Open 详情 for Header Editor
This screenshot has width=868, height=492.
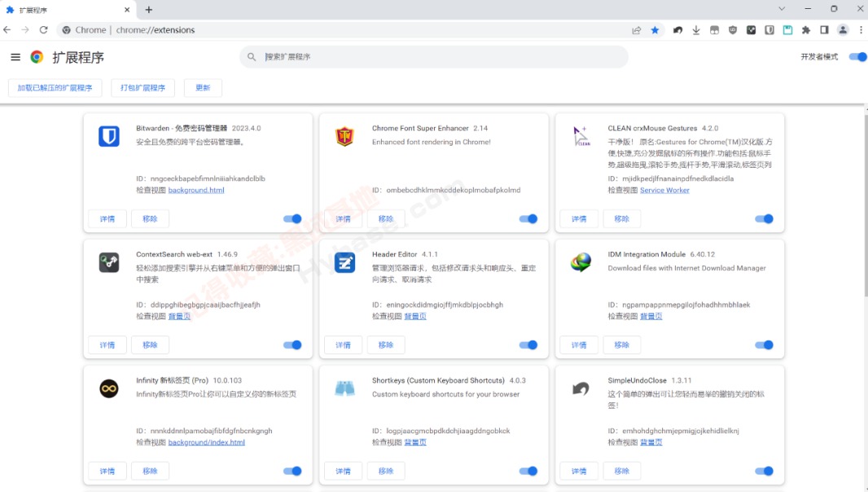(344, 345)
